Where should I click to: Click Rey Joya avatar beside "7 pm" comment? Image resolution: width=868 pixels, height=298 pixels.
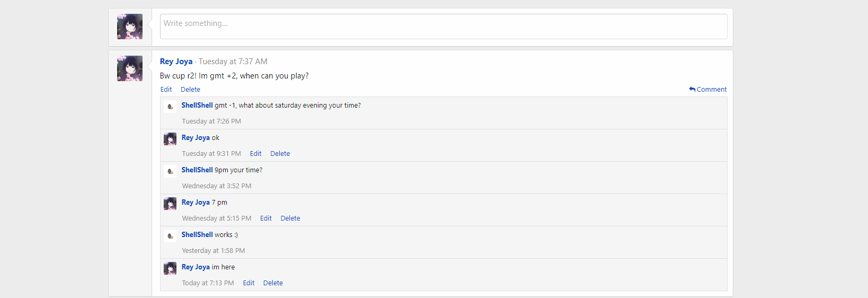coord(170,204)
